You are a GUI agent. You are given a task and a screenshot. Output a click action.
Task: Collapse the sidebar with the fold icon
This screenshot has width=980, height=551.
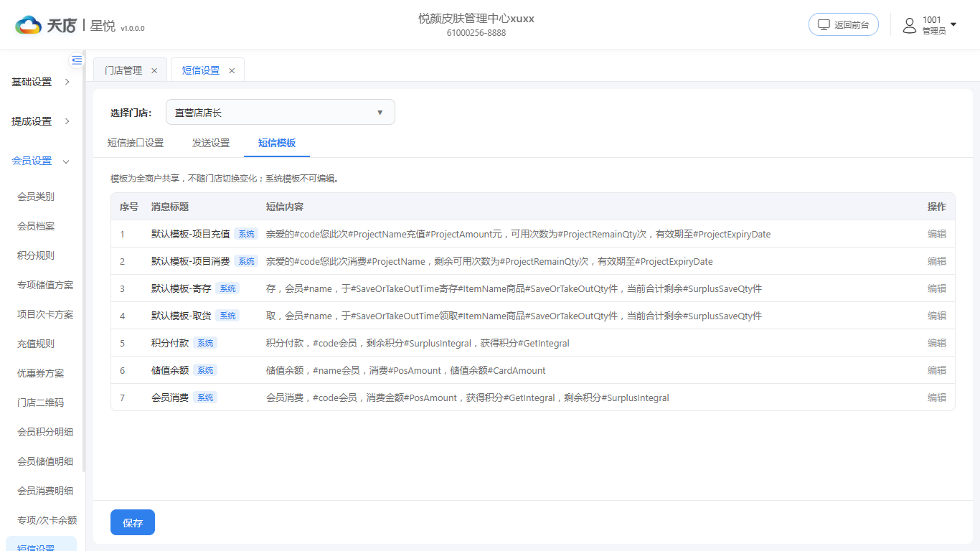pos(77,60)
